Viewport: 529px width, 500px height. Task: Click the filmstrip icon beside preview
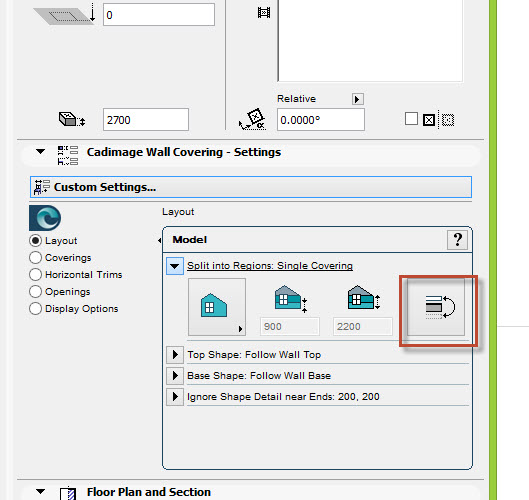pos(264,13)
